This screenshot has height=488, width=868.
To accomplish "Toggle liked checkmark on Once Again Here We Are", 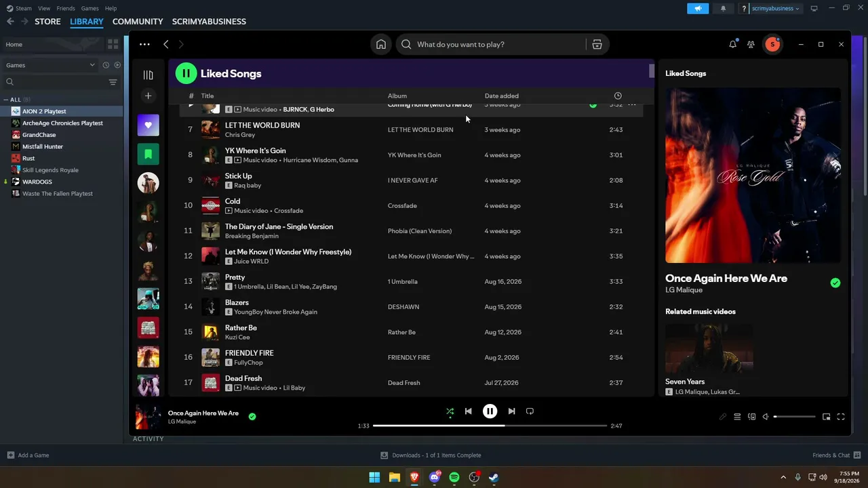I will [835, 283].
